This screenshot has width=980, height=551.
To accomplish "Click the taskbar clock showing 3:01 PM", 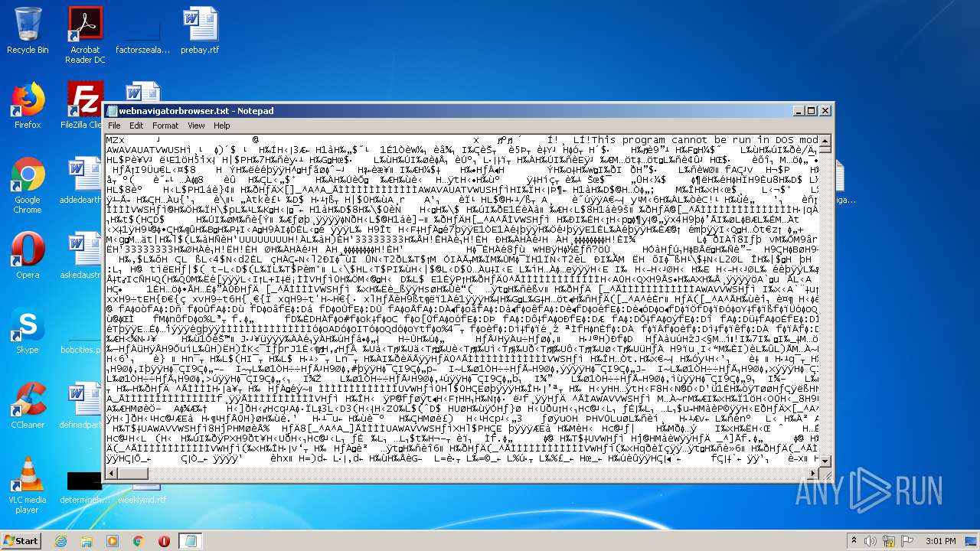I will (x=940, y=541).
